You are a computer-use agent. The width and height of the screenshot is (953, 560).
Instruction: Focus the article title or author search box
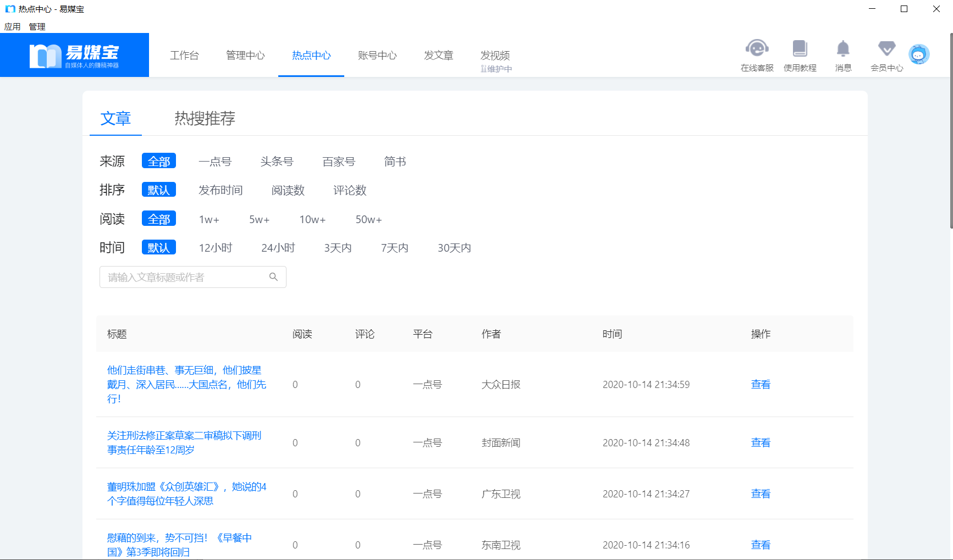pos(193,277)
